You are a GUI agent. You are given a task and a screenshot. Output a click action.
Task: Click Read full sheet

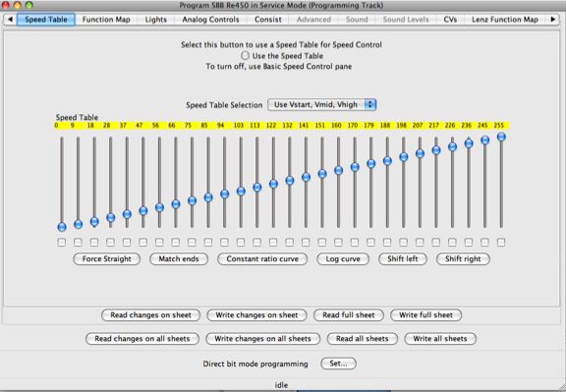[x=348, y=315]
